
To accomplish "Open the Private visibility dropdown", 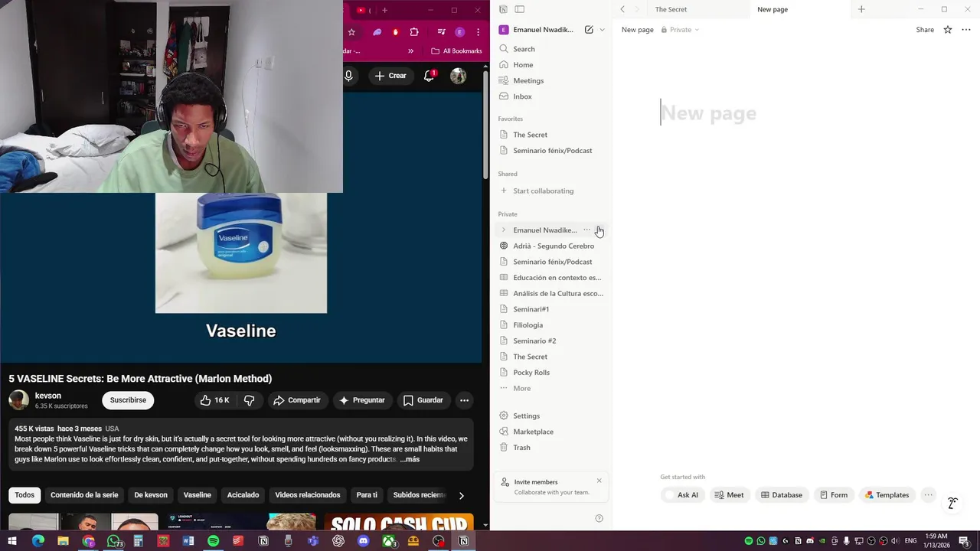I will (680, 30).
